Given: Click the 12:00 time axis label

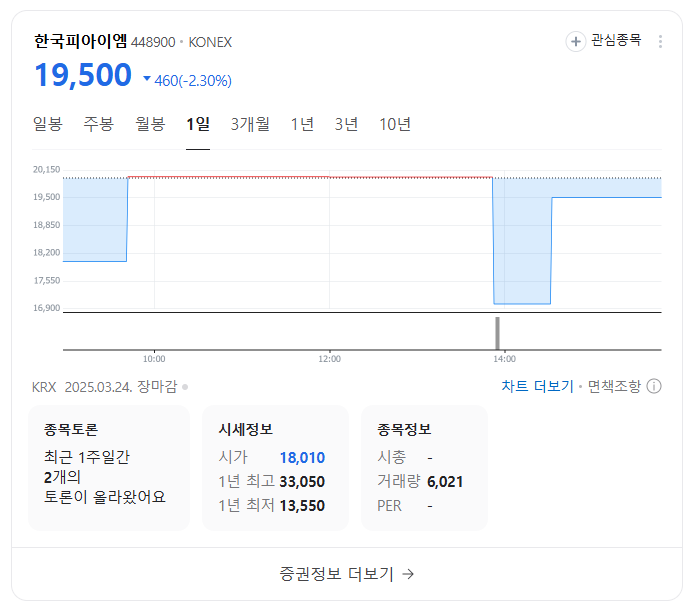Looking at the screenshot, I should [330, 359].
